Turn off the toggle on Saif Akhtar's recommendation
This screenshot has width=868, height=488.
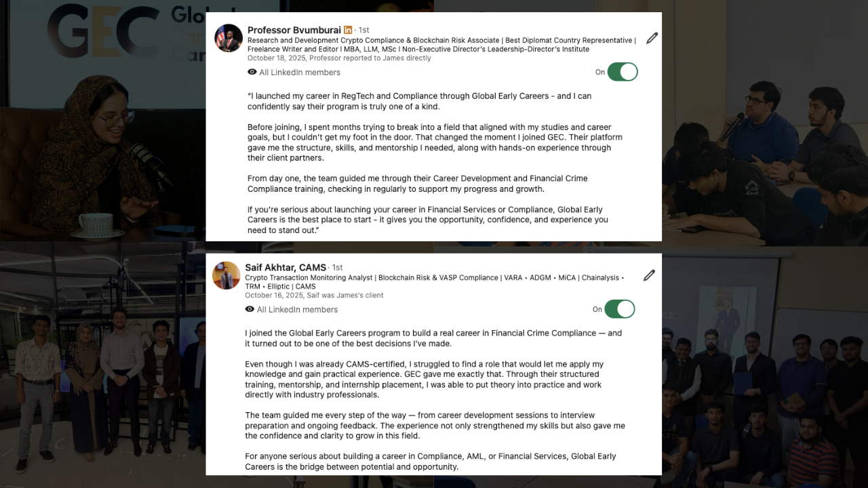click(620, 309)
